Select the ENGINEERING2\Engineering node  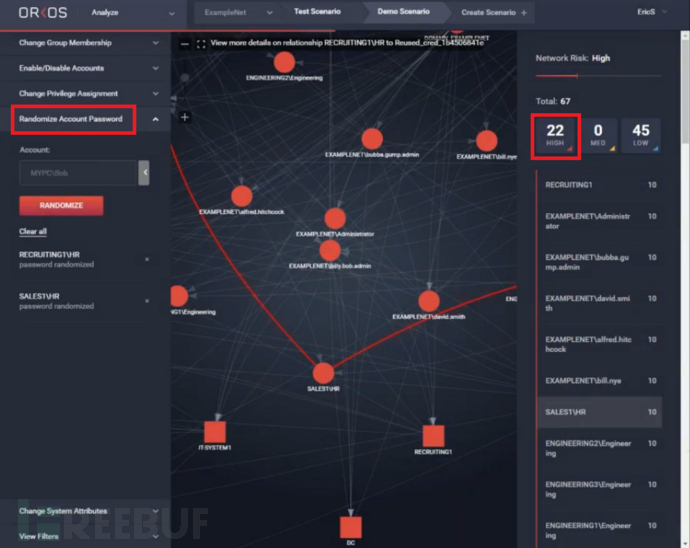pyautogui.click(x=284, y=63)
